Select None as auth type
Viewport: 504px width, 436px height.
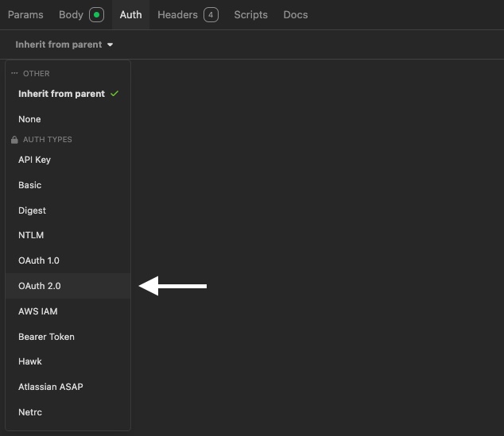point(29,119)
